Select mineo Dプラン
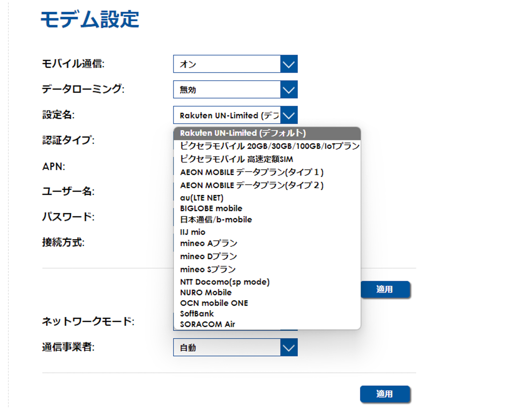This screenshot has height=408, width=532. coord(208,256)
